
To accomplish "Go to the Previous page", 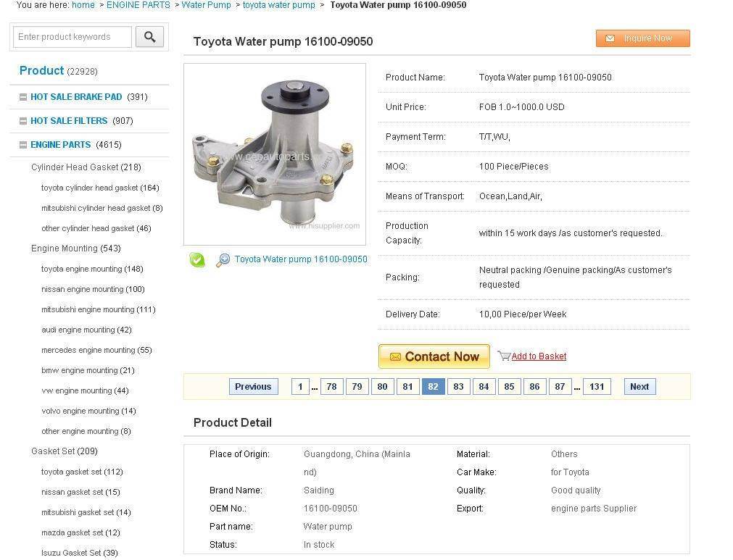I will [253, 387].
